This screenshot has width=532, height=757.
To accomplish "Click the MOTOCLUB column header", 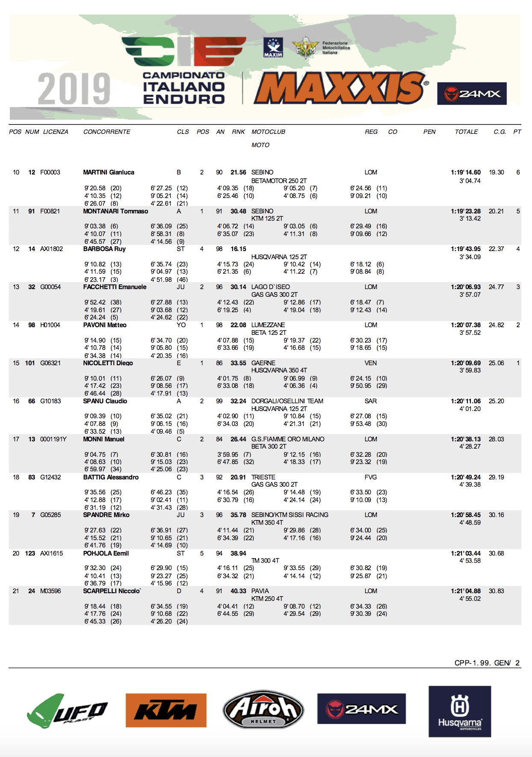I will 268,132.
